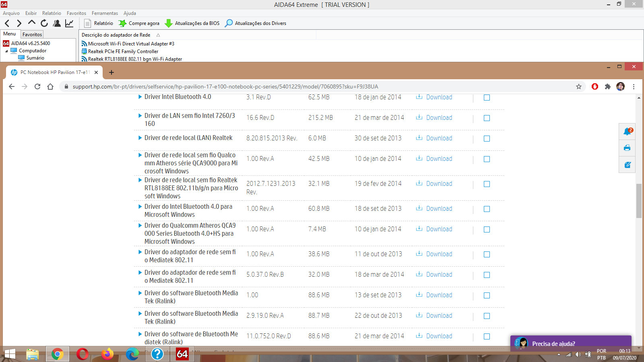Expand Driver de LAN sem fio Intel 7260/3160
644x362 pixels.
tap(140, 116)
